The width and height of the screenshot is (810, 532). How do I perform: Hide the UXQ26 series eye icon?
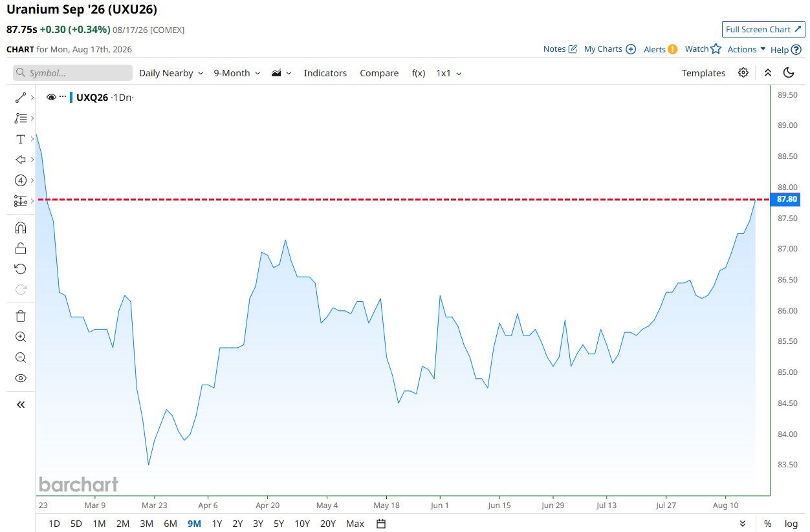[x=51, y=97]
